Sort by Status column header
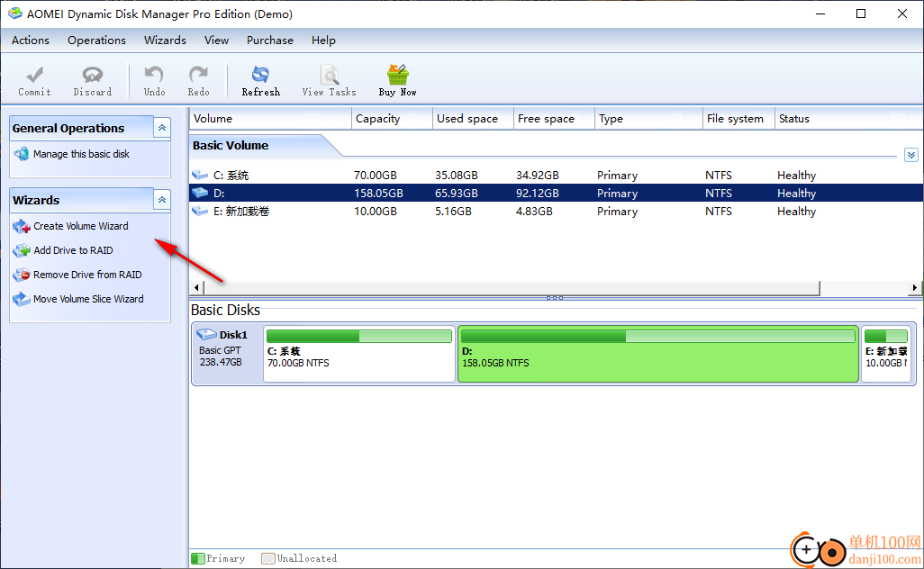 coord(848,119)
